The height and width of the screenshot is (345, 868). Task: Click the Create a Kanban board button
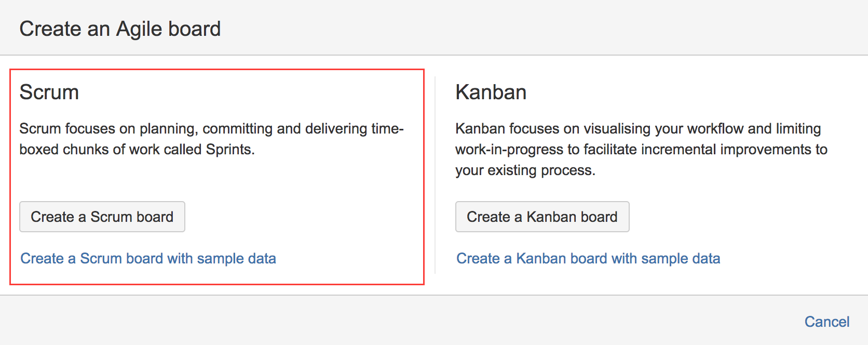point(542,217)
